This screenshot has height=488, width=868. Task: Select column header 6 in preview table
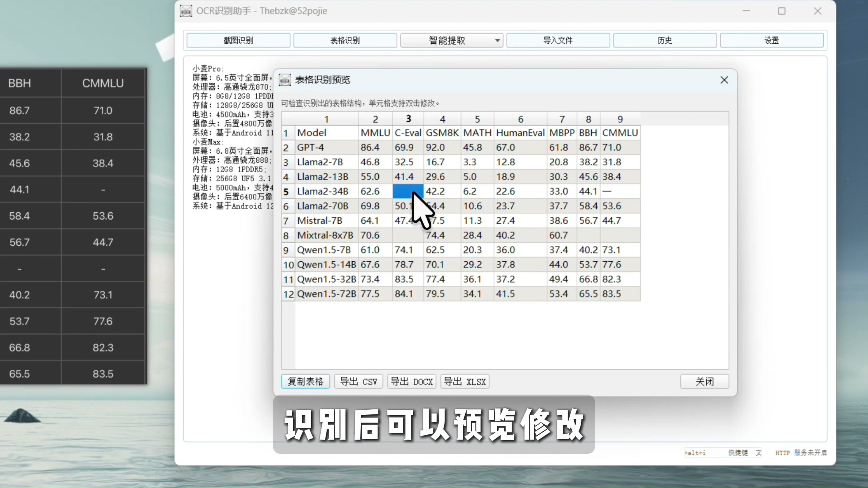[x=520, y=119]
